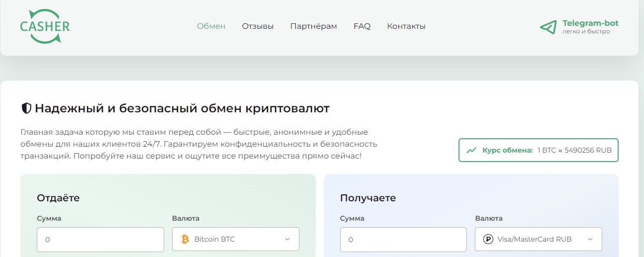Focus the Сумма field under Отдаёте
Screen dimensions: 644x257
pos(100,239)
